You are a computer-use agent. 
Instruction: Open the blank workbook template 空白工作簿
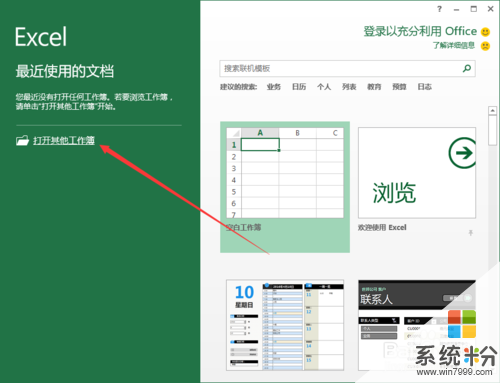coord(285,187)
